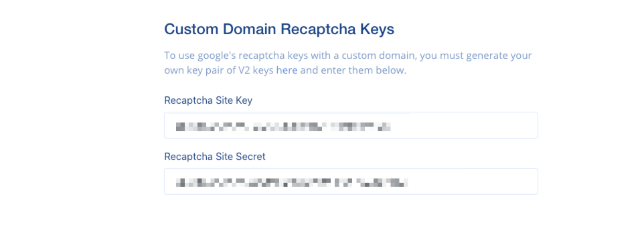The image size is (644, 245).
Task: Click the 'Custom Domain Recaptcha Keys' heading
Action: [279, 29]
